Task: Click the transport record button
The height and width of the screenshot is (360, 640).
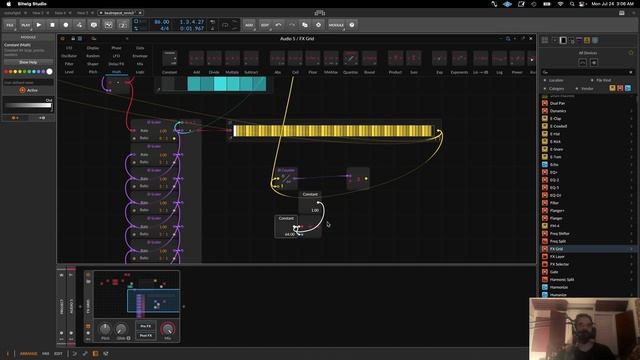Action: tap(66, 25)
